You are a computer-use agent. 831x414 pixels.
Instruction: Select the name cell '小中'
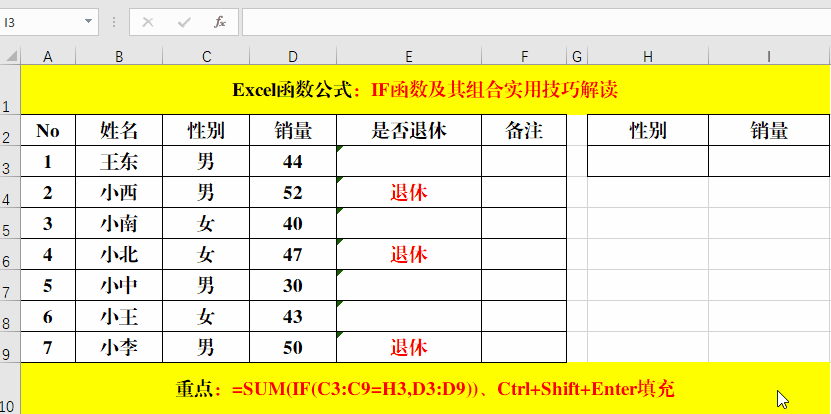119,285
